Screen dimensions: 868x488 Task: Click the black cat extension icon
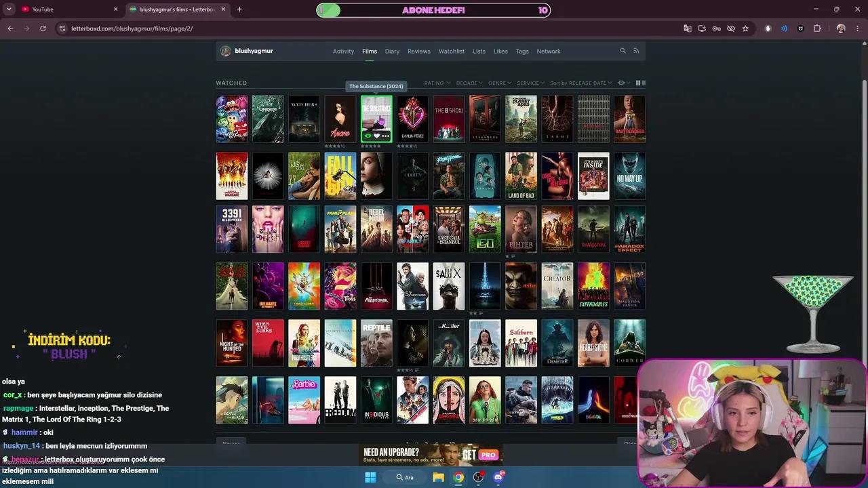[x=800, y=28]
